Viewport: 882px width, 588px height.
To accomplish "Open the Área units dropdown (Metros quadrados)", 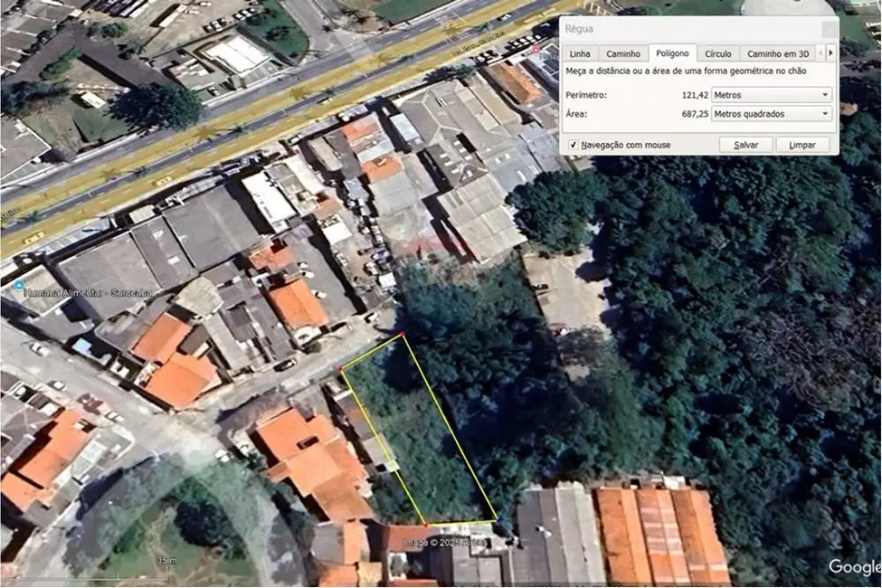I will pyautogui.click(x=771, y=114).
